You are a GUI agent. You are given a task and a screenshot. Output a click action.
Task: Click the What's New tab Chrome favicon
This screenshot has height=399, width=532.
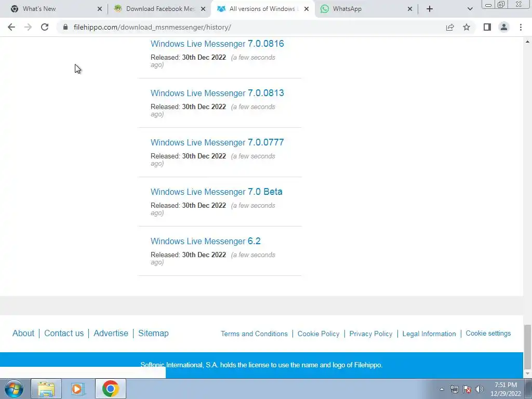click(x=15, y=9)
